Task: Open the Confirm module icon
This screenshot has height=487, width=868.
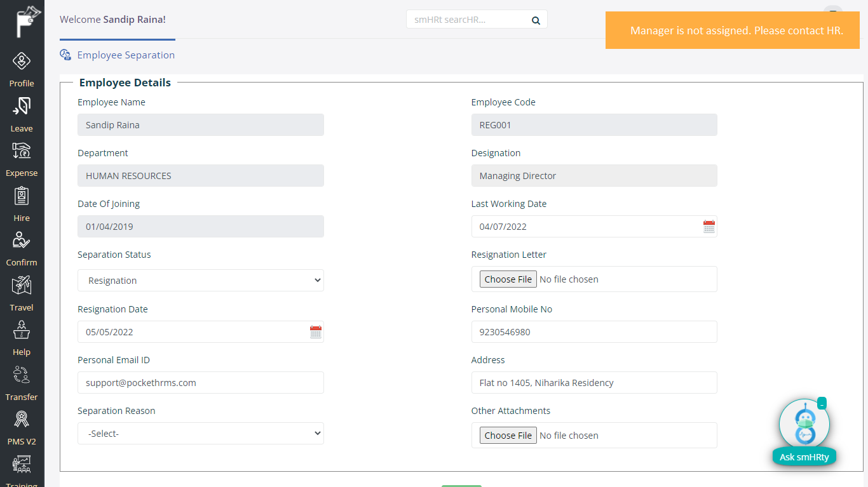Action: click(22, 241)
